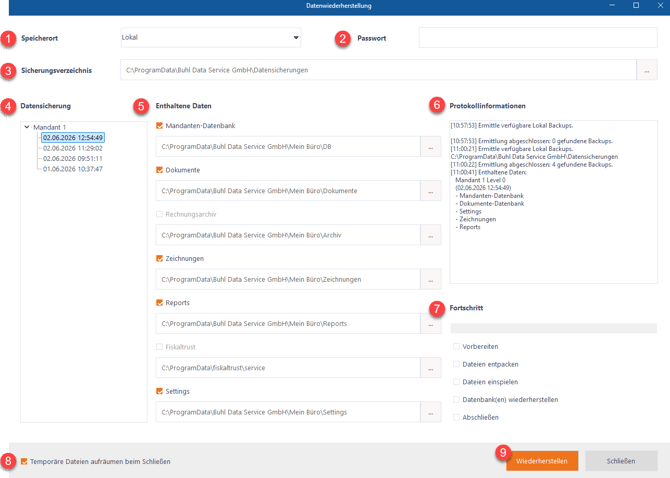Browse for Settings folder path
This screenshot has height=478, width=670.
431,412
